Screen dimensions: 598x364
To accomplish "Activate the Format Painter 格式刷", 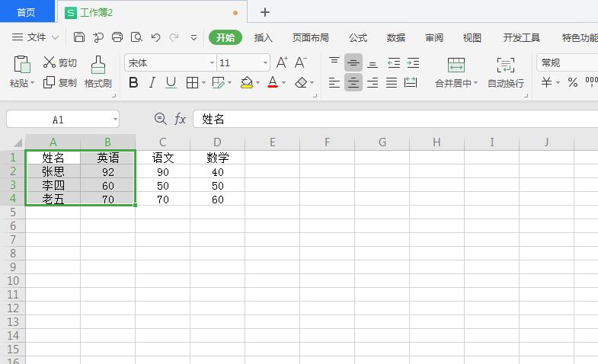I will point(98,72).
